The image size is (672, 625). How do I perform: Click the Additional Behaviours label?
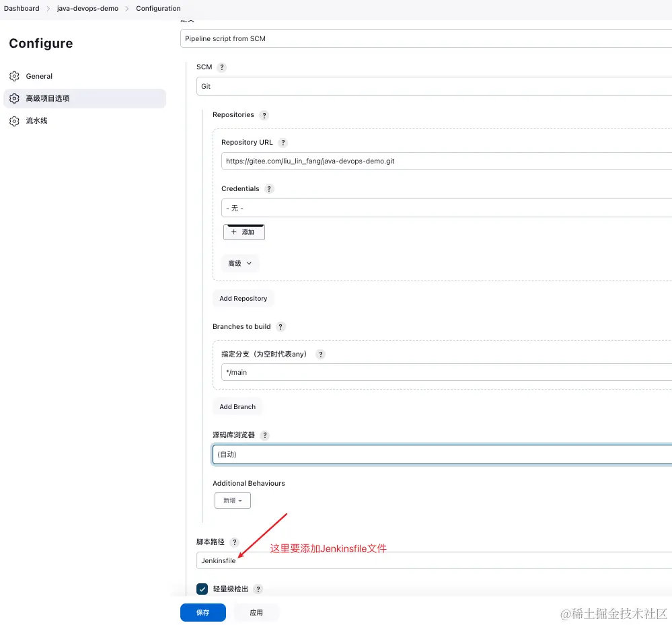249,483
